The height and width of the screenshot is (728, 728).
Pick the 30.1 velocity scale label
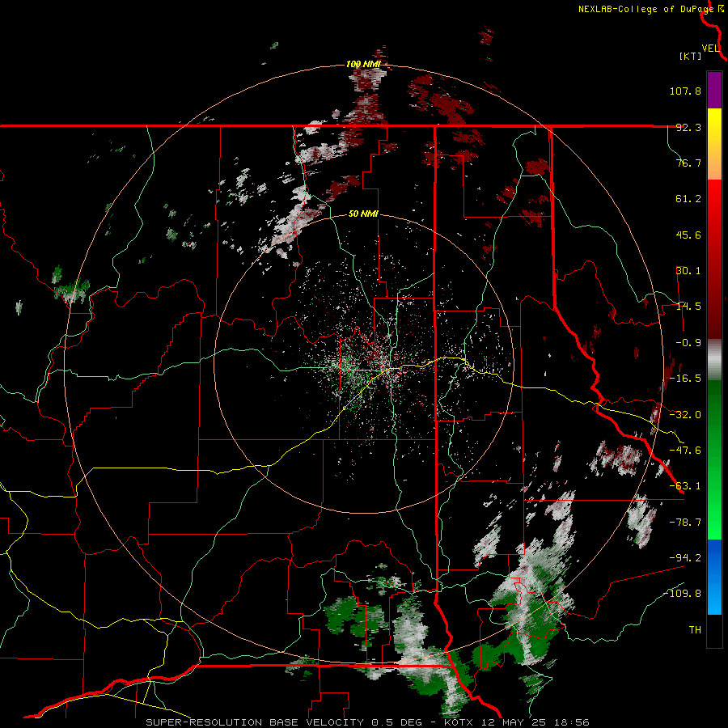[688, 271]
